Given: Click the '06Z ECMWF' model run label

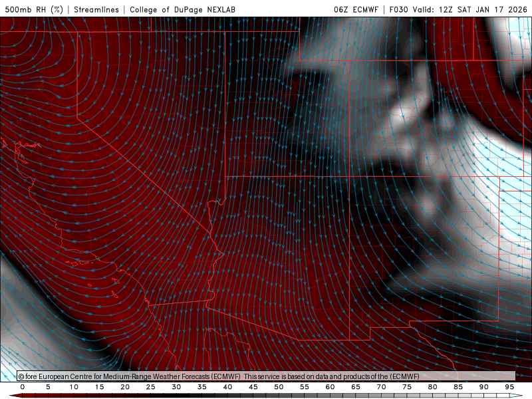Looking at the screenshot, I should [356, 9].
